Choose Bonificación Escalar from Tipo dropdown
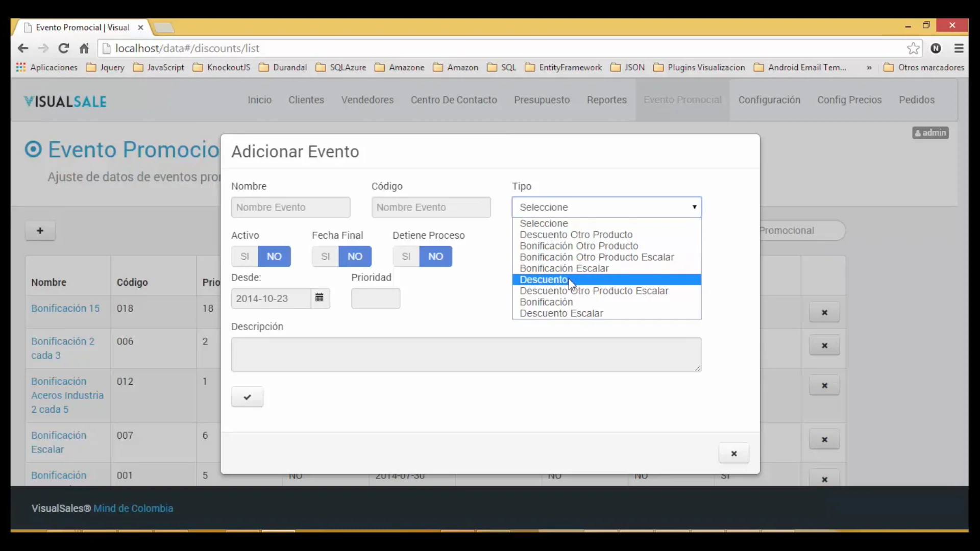The height and width of the screenshot is (551, 980). (x=563, y=268)
